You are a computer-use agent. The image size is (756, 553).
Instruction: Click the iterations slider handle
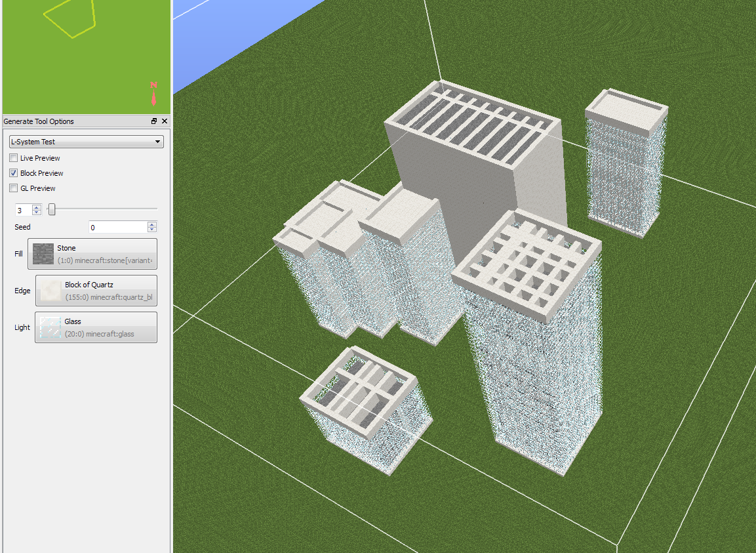(x=52, y=209)
